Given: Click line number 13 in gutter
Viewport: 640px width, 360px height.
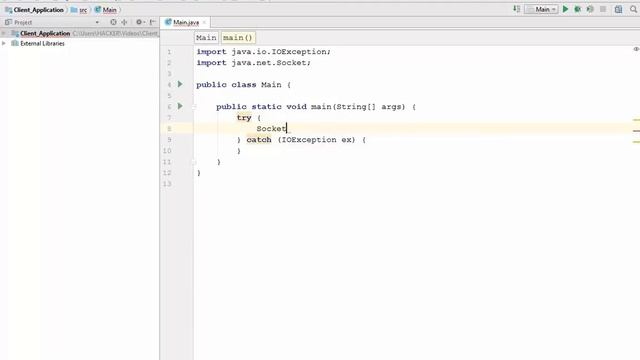Looking at the screenshot, I should (167, 184).
